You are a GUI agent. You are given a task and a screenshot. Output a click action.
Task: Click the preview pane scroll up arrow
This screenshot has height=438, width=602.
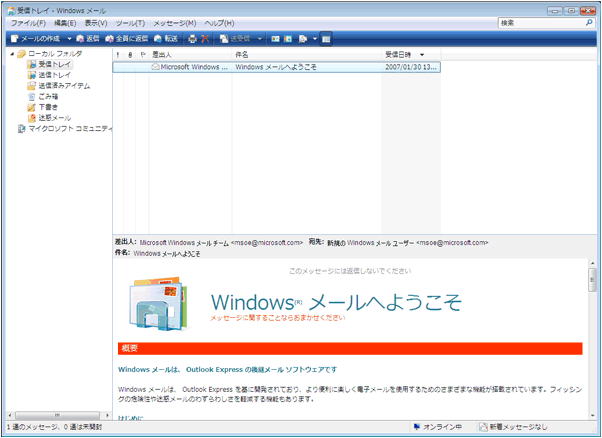tap(592, 263)
